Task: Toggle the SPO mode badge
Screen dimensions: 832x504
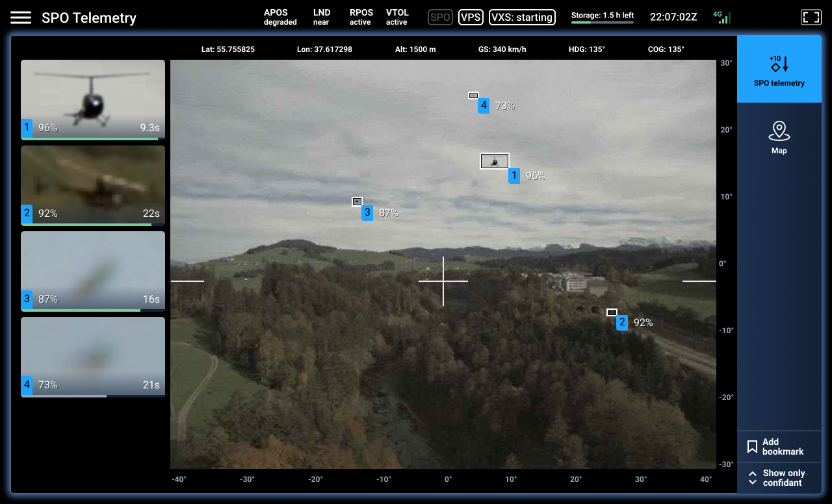Action: (x=440, y=18)
